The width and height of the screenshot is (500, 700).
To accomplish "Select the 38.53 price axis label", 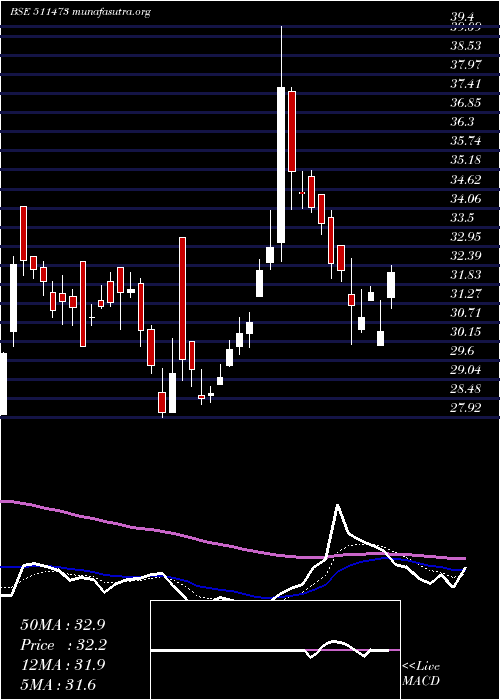I will click(x=465, y=46).
